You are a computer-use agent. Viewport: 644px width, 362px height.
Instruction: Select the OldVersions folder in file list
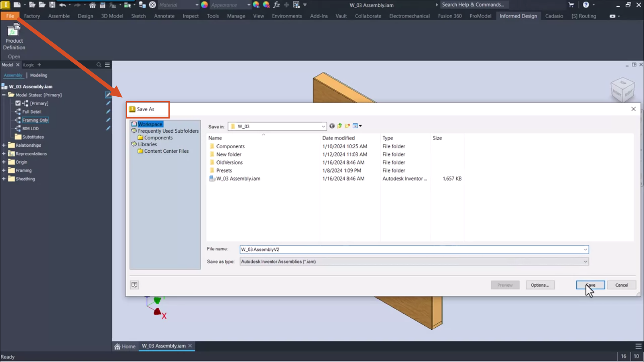point(229,162)
